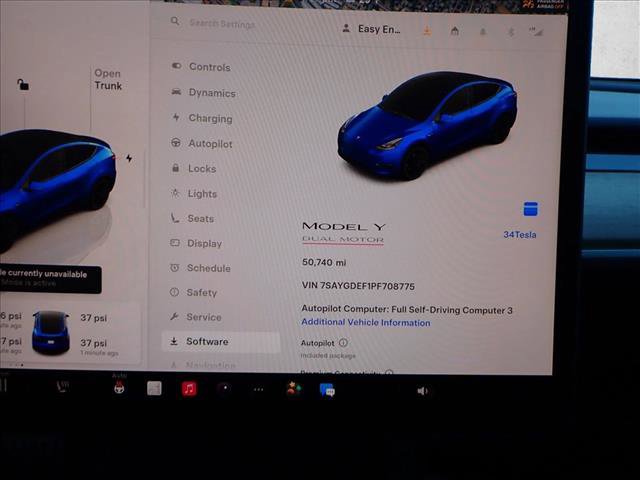The image size is (640, 480).
Task: Tap the unlock padlock icon
Action: 23,84
